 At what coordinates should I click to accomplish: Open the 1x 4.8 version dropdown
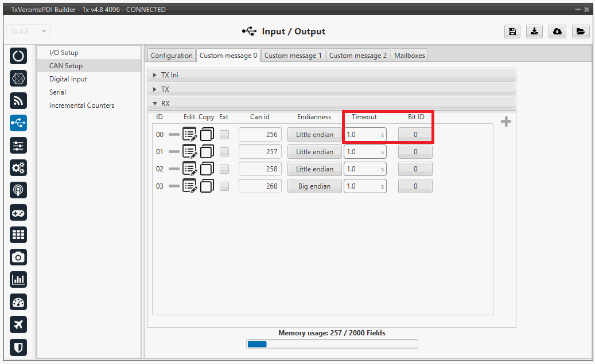tap(29, 32)
